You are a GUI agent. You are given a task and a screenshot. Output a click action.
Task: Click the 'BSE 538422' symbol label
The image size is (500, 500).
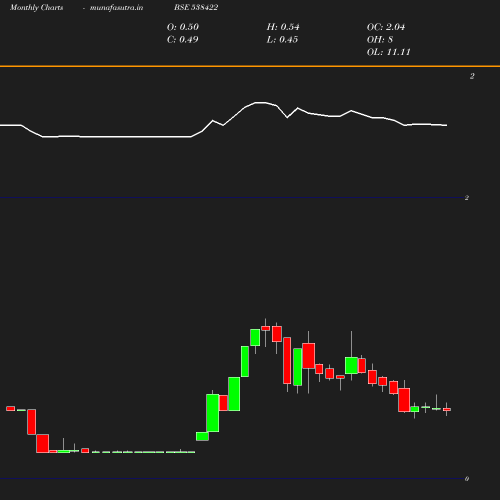(x=196, y=7)
